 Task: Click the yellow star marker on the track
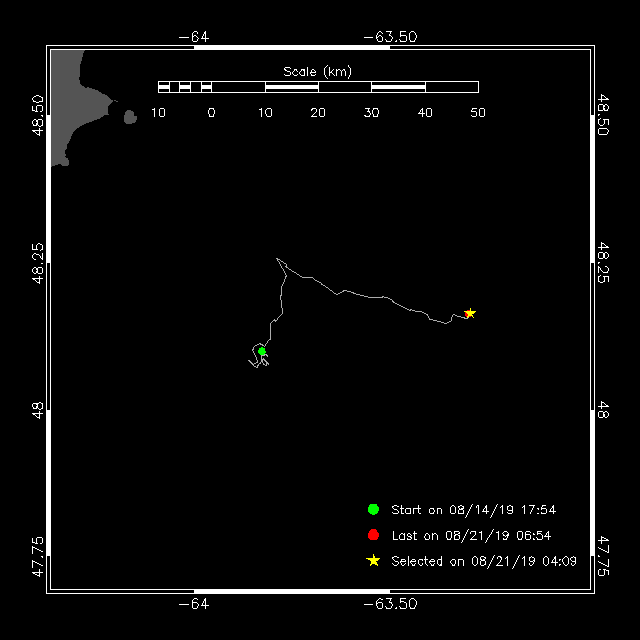point(470,313)
